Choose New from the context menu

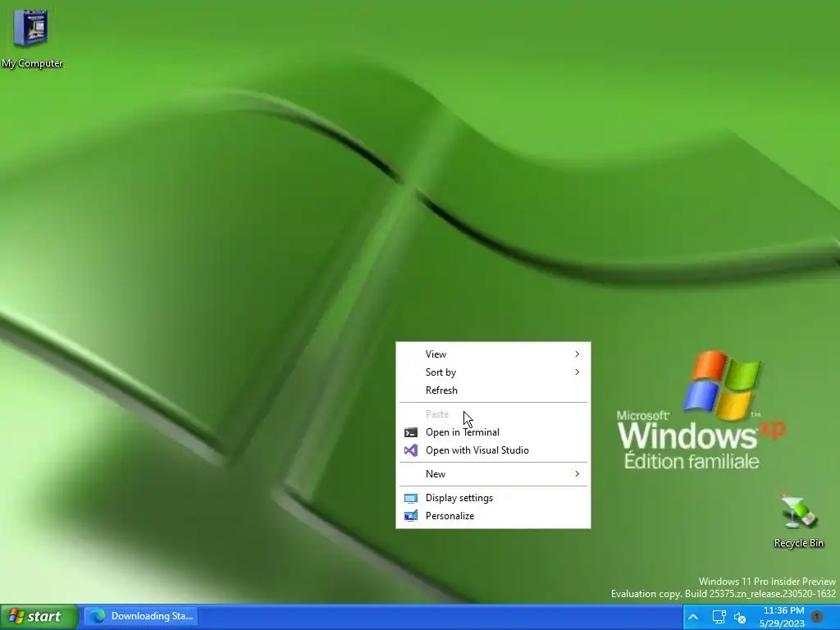(493, 474)
